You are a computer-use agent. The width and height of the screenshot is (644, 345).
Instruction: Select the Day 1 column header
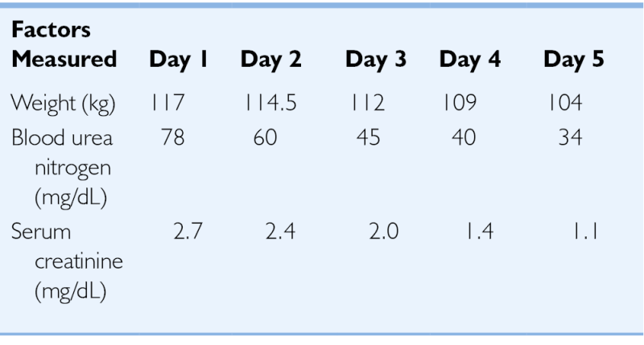[x=179, y=60]
